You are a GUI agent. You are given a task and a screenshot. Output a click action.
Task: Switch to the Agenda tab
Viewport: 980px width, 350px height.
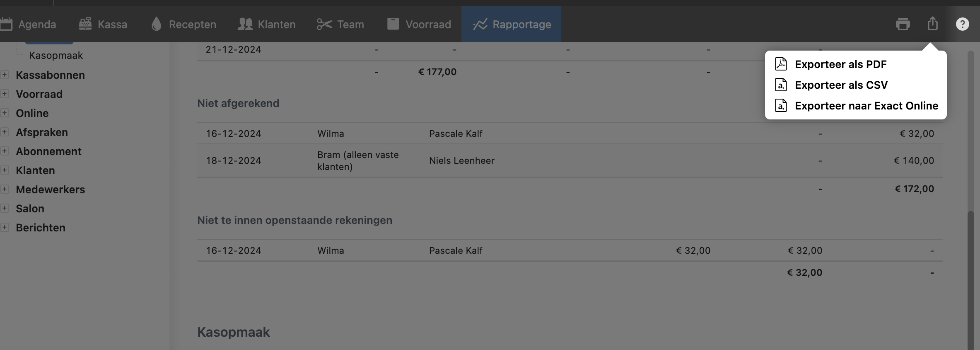pyautogui.click(x=29, y=24)
